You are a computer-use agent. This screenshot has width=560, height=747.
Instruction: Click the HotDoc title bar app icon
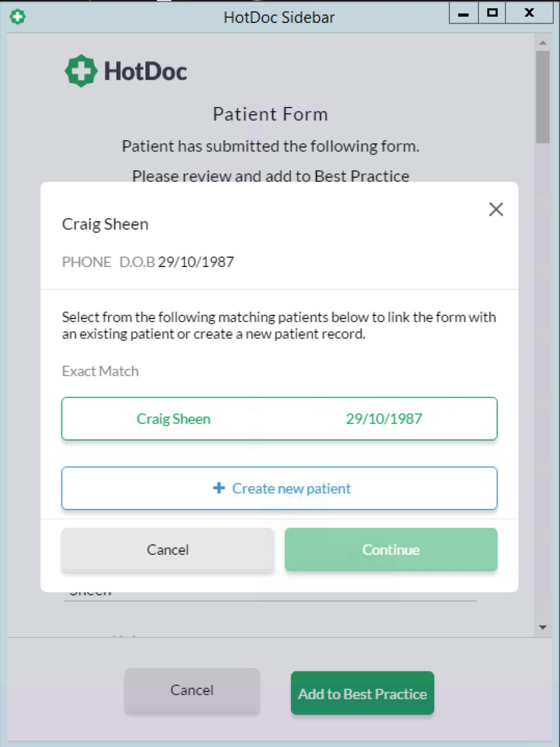click(18, 17)
